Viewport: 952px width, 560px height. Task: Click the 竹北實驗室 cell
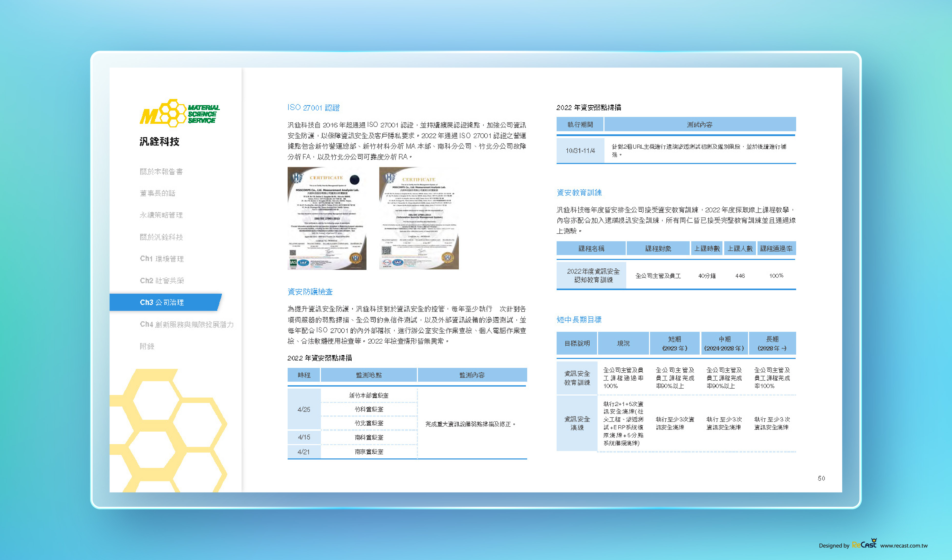point(369,423)
